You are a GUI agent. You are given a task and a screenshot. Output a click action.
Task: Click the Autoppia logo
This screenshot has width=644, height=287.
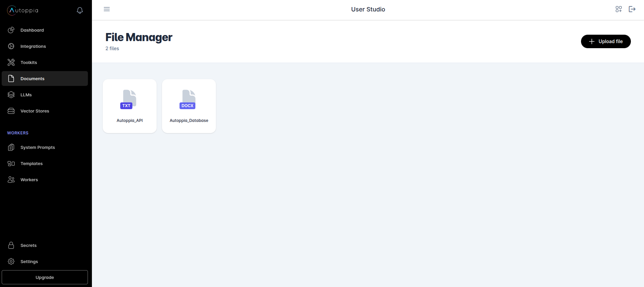point(23,10)
